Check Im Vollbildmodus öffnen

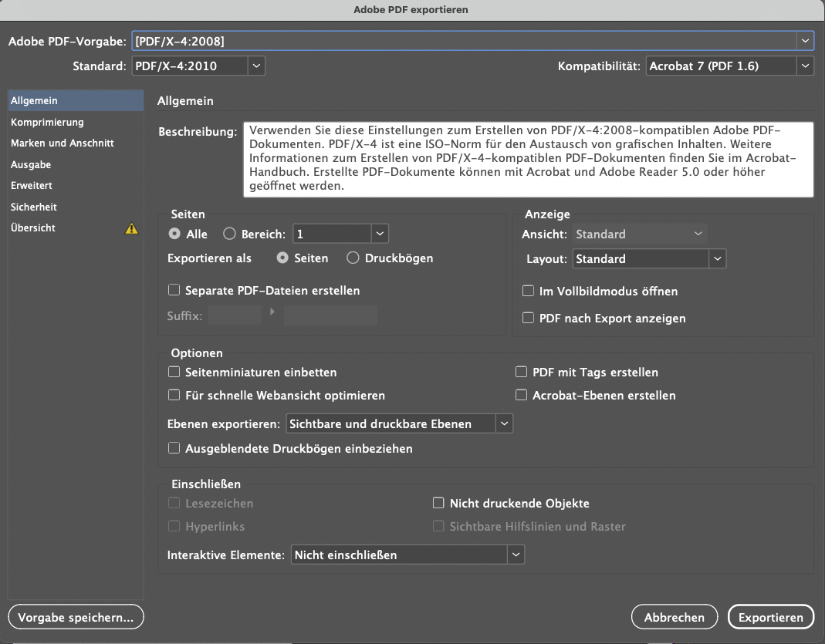[528, 291]
